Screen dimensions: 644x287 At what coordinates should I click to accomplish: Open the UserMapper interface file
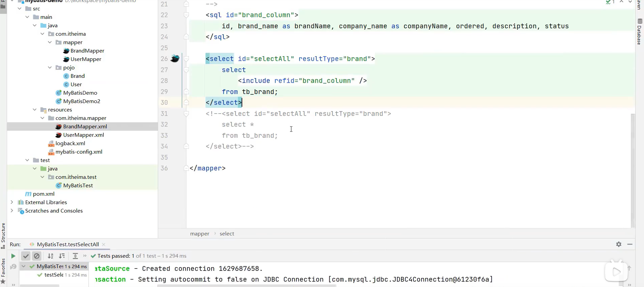[86, 59]
